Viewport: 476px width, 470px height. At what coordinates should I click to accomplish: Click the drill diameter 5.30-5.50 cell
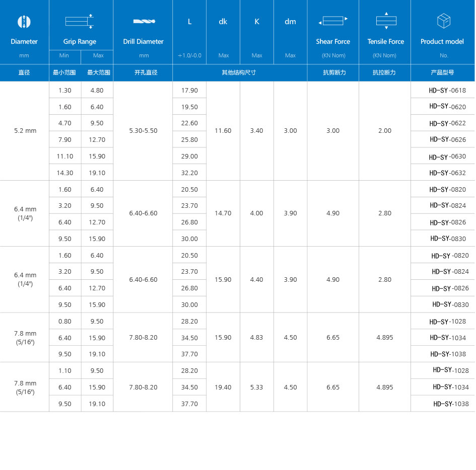pyautogui.click(x=143, y=131)
